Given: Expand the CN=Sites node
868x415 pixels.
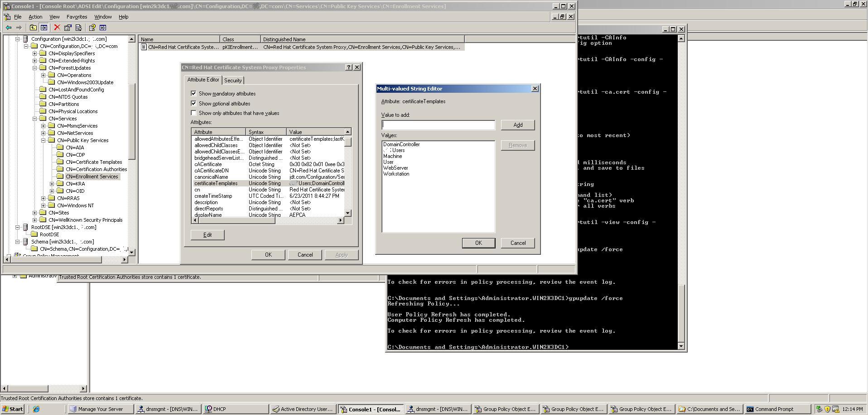Looking at the screenshot, I should 35,213.
